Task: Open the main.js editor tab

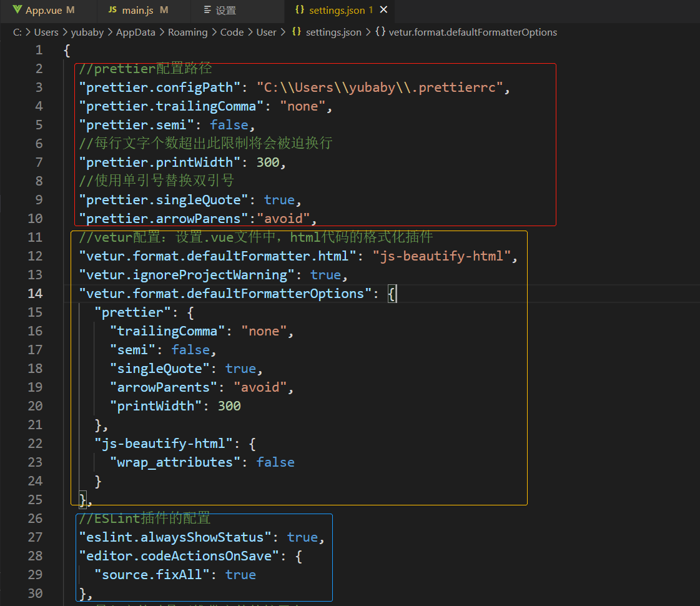Action: click(x=139, y=10)
